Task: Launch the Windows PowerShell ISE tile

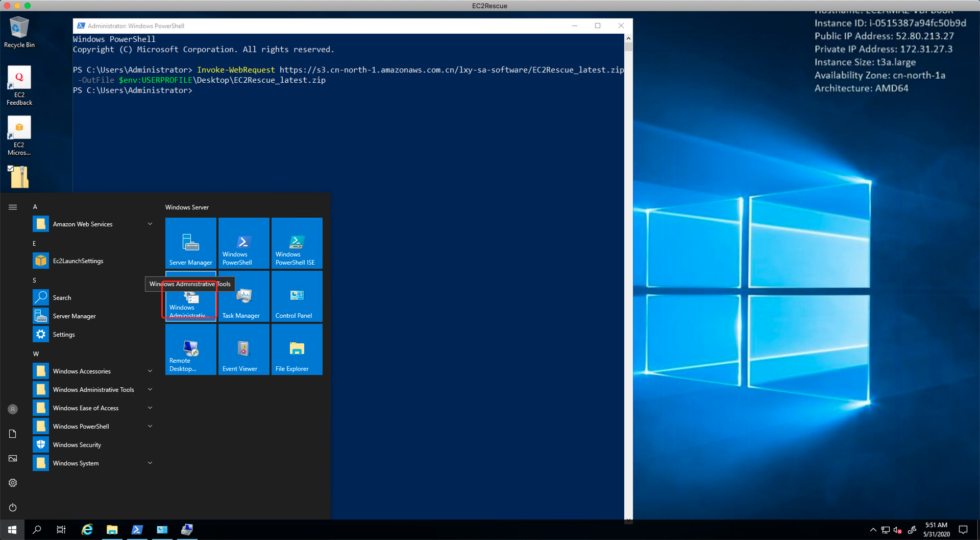Action: [x=297, y=243]
